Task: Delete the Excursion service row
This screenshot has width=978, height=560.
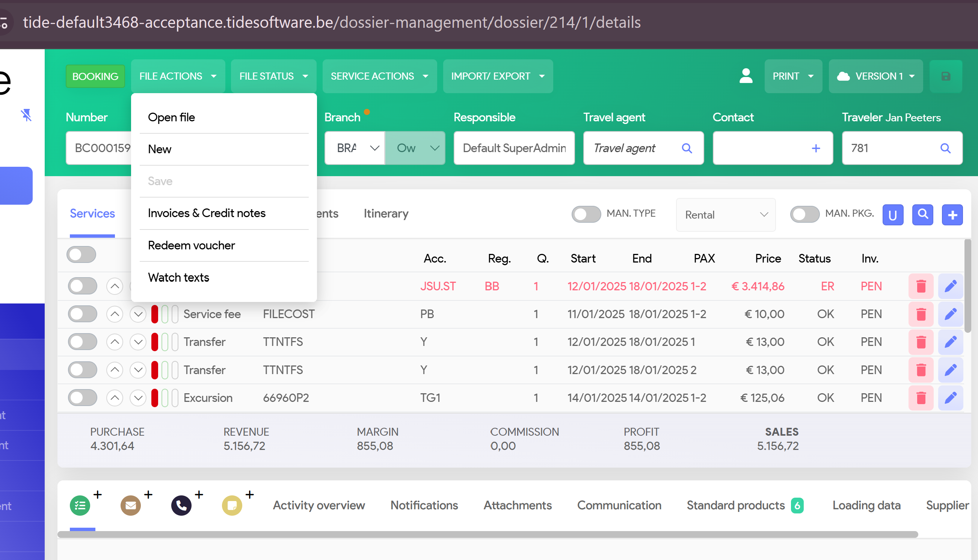Action: pos(921,398)
